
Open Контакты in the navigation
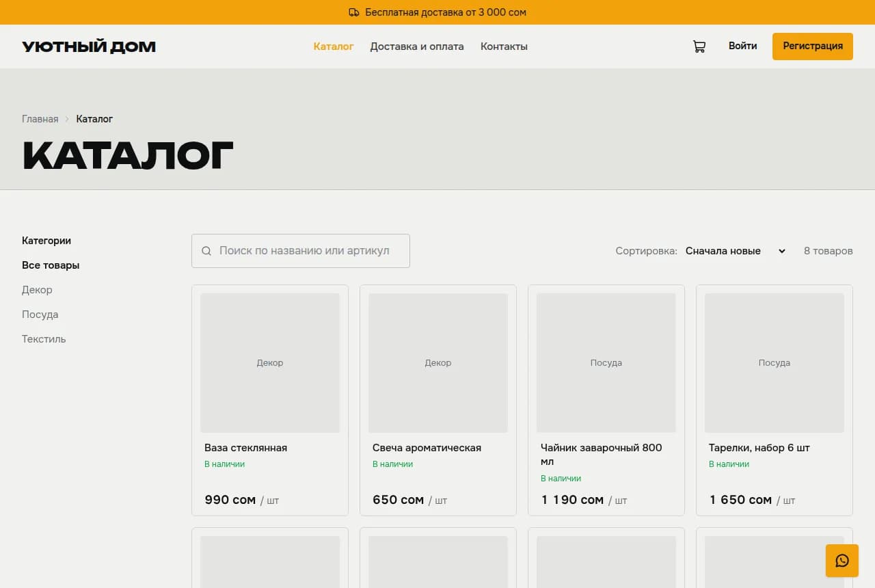(504, 46)
